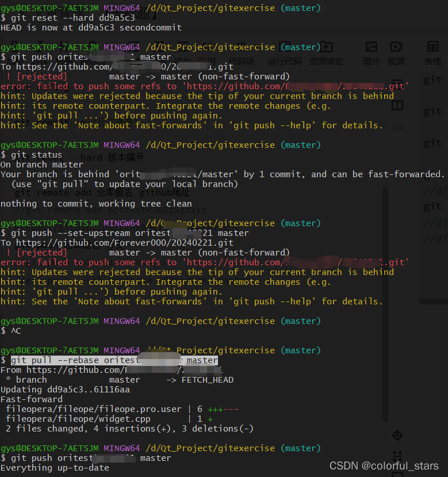The image size is (448, 477).
Task: Click the 'git reset --hard dd9a5c3' command line
Action: pos(68,18)
